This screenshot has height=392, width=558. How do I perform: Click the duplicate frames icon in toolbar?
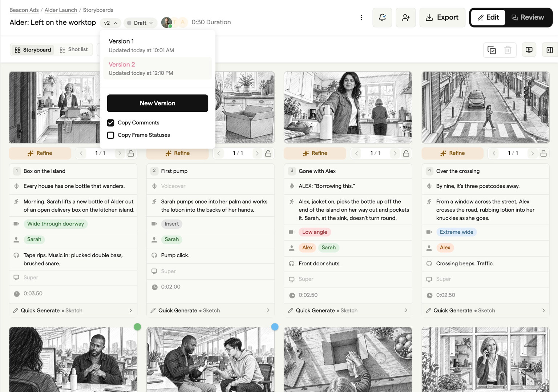492,50
